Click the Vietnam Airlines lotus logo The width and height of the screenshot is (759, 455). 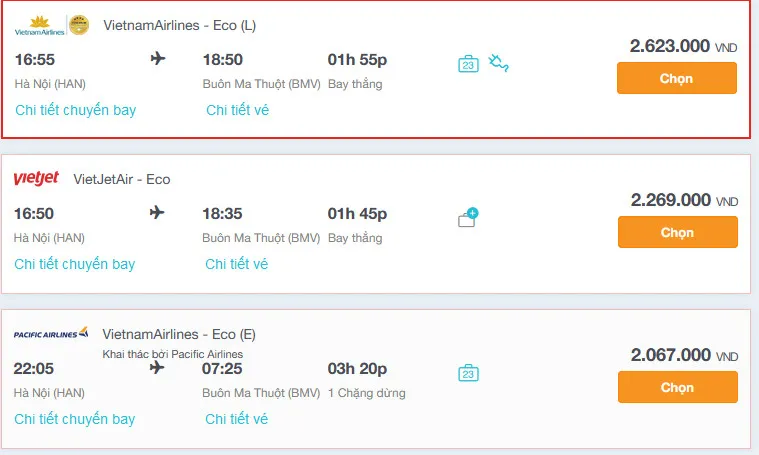(39, 26)
